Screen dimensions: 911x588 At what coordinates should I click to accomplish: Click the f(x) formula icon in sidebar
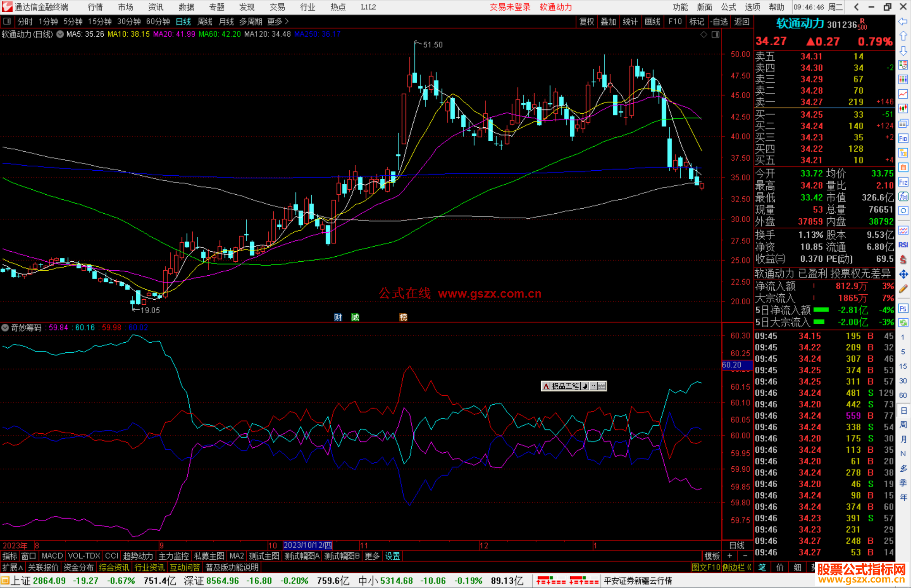tap(903, 196)
